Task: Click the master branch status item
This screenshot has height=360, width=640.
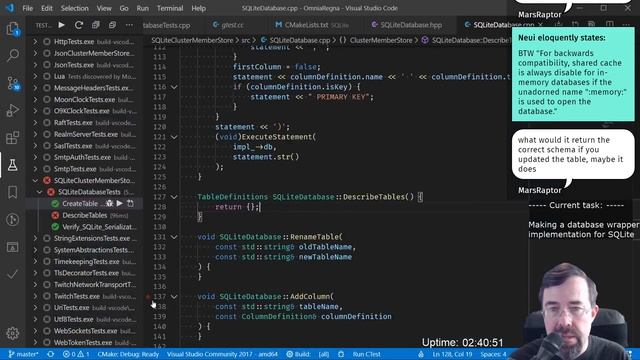Action: click(x=23, y=354)
